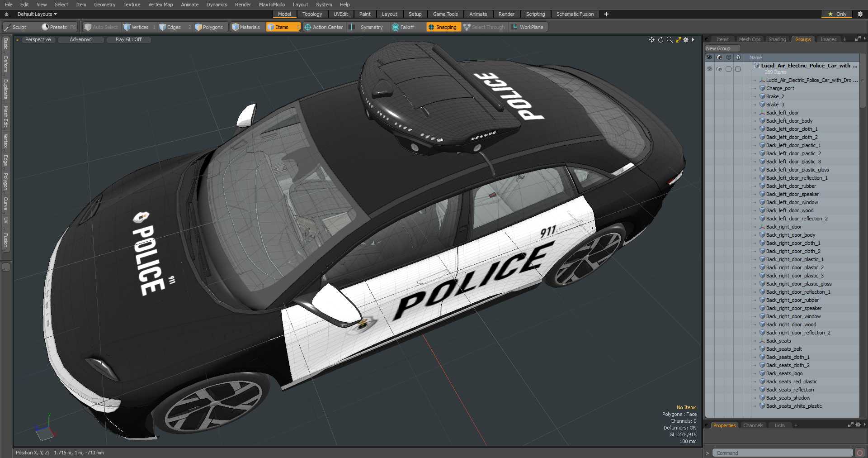This screenshot has height=458, width=868.
Task: Pan viewport with move icon
Action: 651,40
